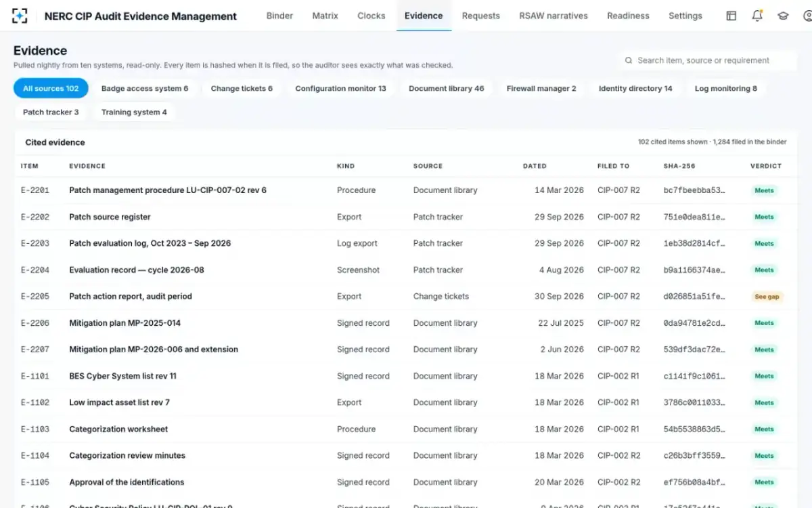Viewport: 812px width, 508px height.
Task: Click Screenshot kind in E-2204 row
Action: [x=359, y=270]
